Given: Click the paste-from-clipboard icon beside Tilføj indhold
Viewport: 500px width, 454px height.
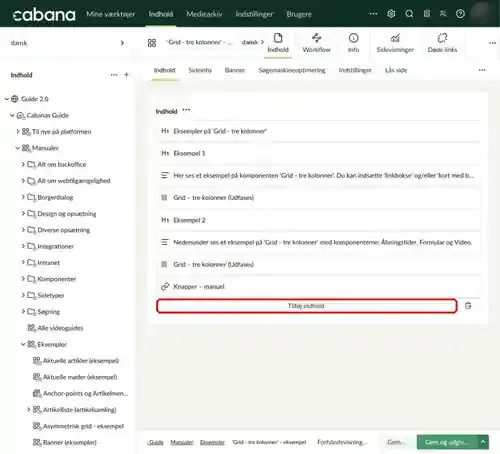Looking at the screenshot, I should 468,306.
